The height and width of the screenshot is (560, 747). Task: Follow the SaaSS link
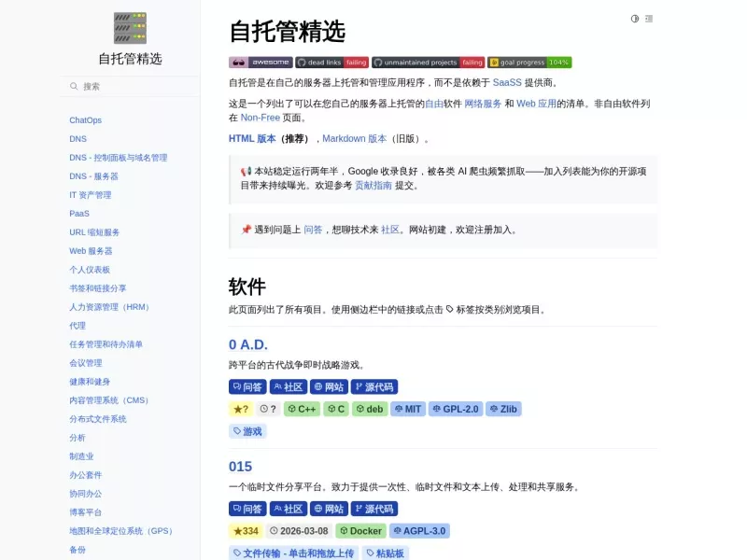click(507, 82)
